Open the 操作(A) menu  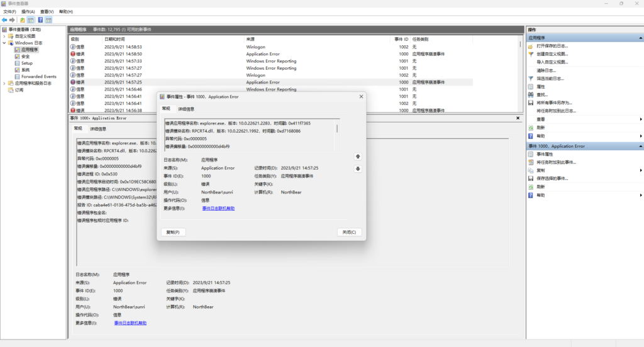(x=28, y=11)
